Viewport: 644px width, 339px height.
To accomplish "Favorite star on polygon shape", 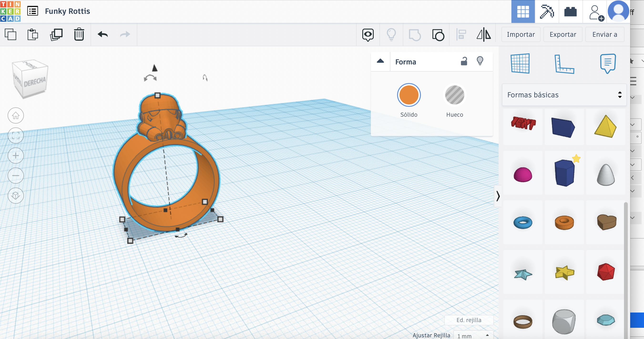I will click(576, 158).
